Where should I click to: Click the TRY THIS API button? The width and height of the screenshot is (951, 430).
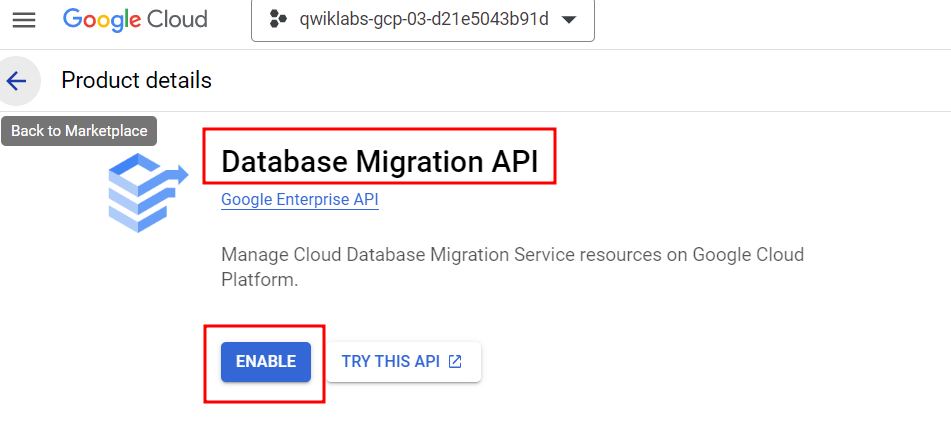point(404,362)
